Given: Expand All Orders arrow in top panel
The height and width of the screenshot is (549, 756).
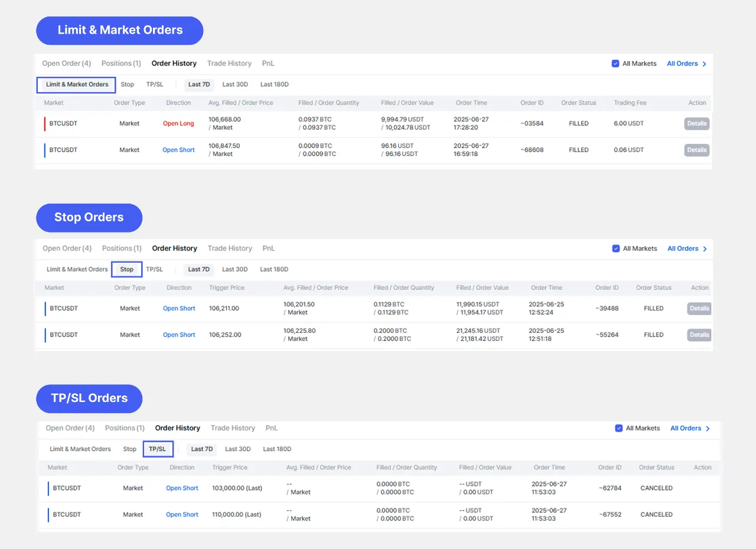Looking at the screenshot, I should (x=704, y=64).
